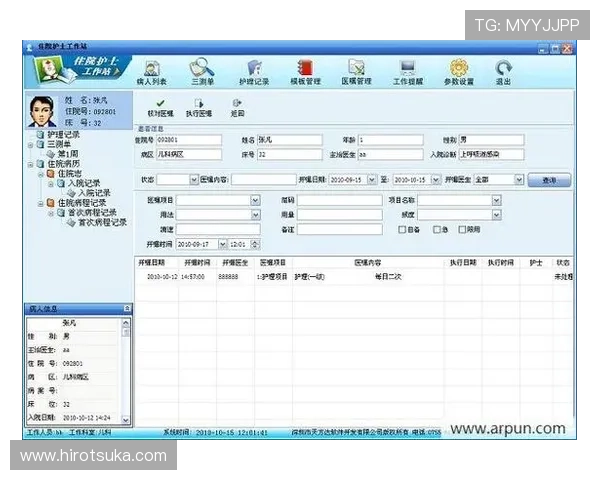Click the 滴速 input field

218,229
